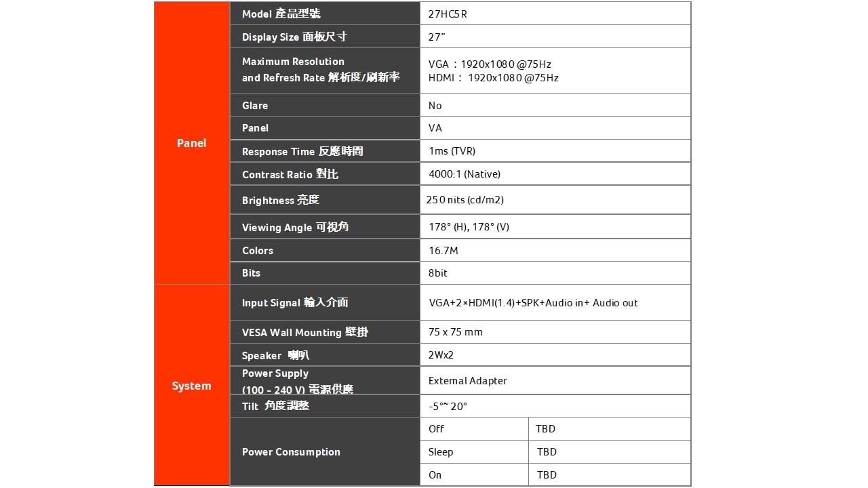Select the Power Consumption label
Screen dimensions: 868x488
[291, 452]
